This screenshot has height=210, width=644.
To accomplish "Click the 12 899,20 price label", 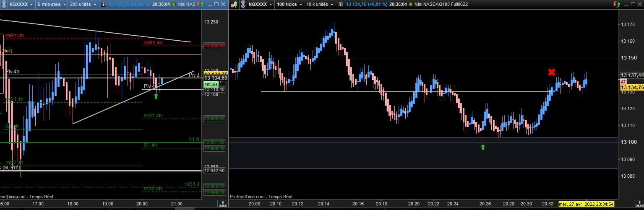I will coord(215,192).
